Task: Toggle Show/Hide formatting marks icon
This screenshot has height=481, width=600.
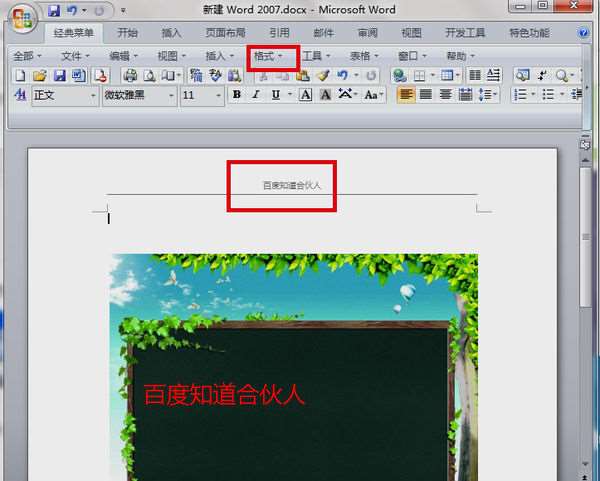Action: click(x=542, y=75)
